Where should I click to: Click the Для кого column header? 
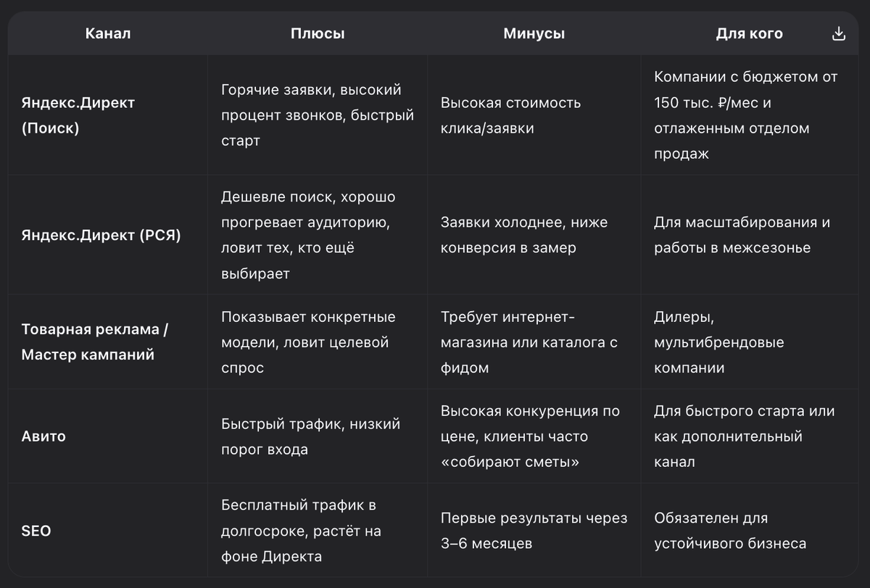point(749,34)
